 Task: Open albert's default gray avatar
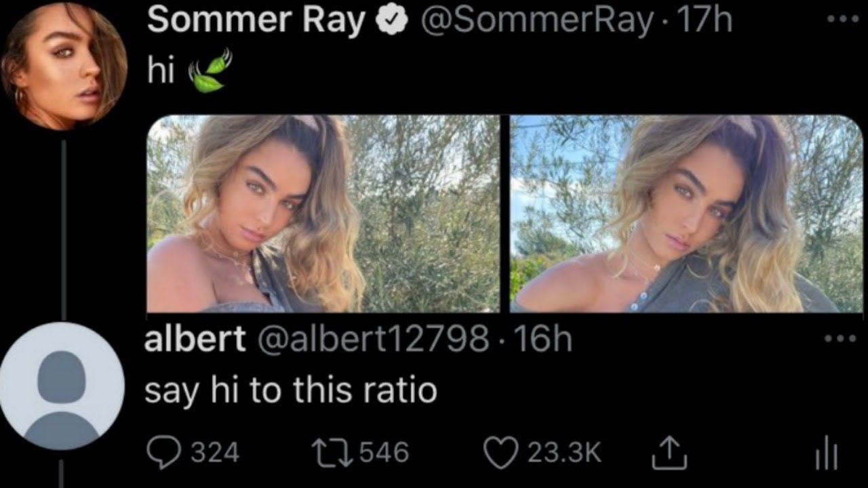62,386
